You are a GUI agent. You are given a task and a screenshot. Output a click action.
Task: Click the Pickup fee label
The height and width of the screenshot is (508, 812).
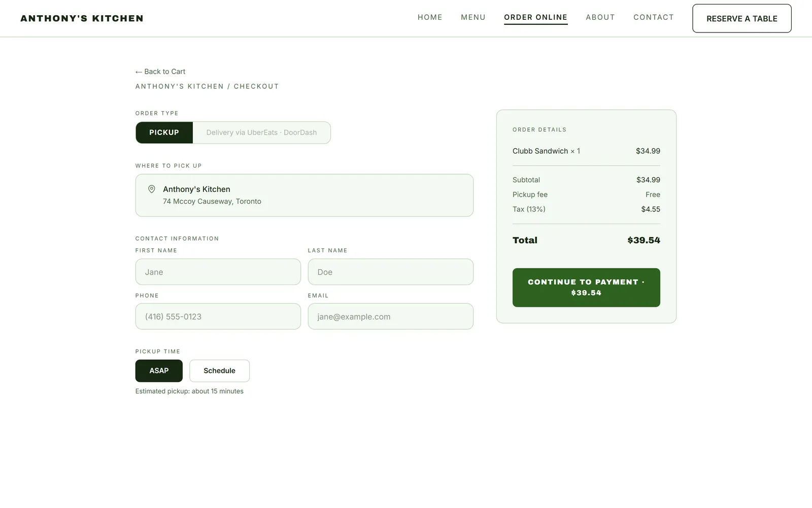530,195
